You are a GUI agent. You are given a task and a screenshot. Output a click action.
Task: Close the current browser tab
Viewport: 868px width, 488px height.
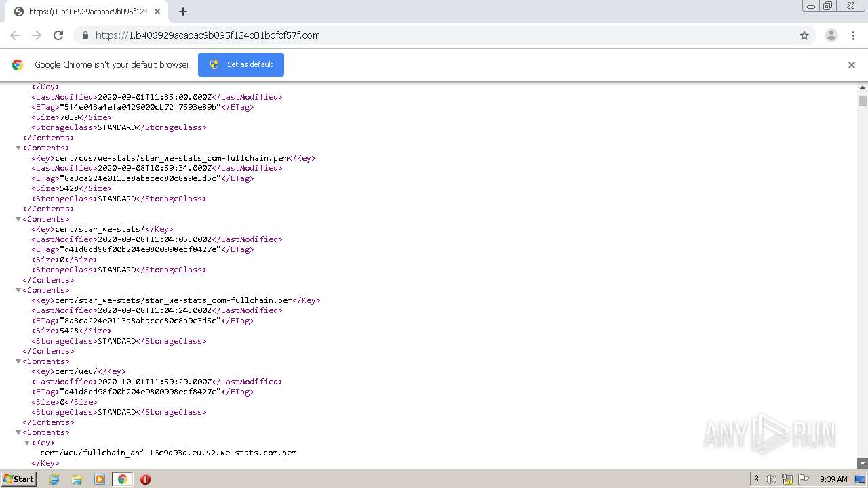tap(157, 12)
